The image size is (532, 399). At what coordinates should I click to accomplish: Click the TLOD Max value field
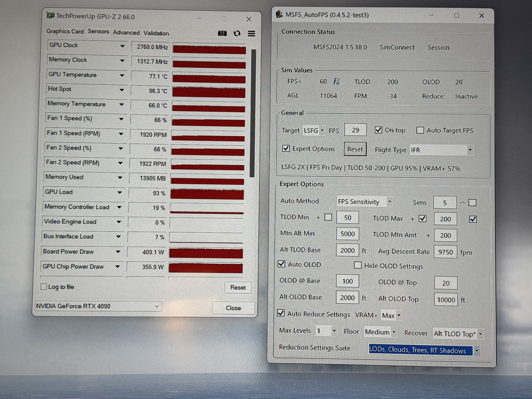pyautogui.click(x=445, y=219)
